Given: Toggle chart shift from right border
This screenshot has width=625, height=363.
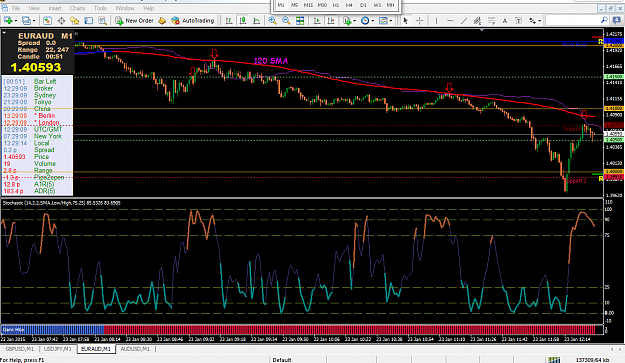Looking at the screenshot, I should pos(331,21).
